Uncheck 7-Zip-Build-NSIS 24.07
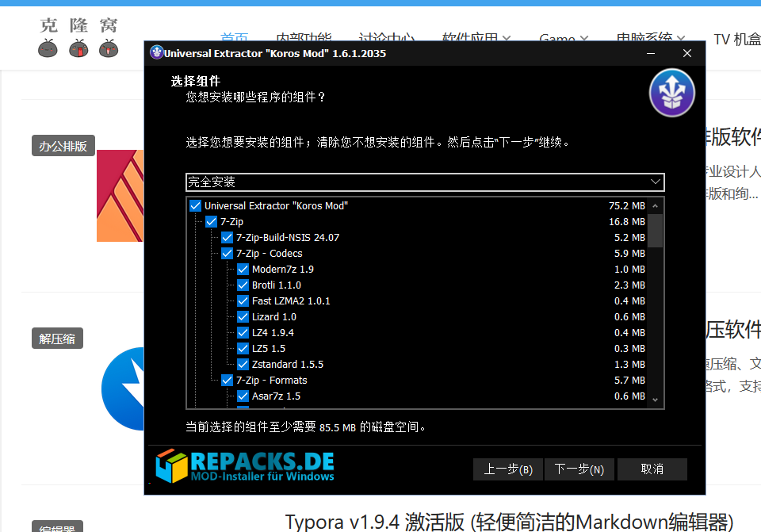This screenshot has width=761, height=532. [228, 237]
